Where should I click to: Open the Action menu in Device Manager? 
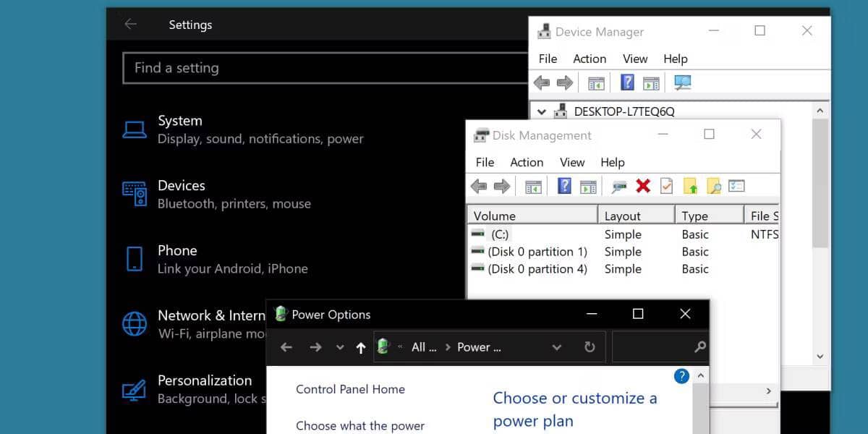point(590,59)
